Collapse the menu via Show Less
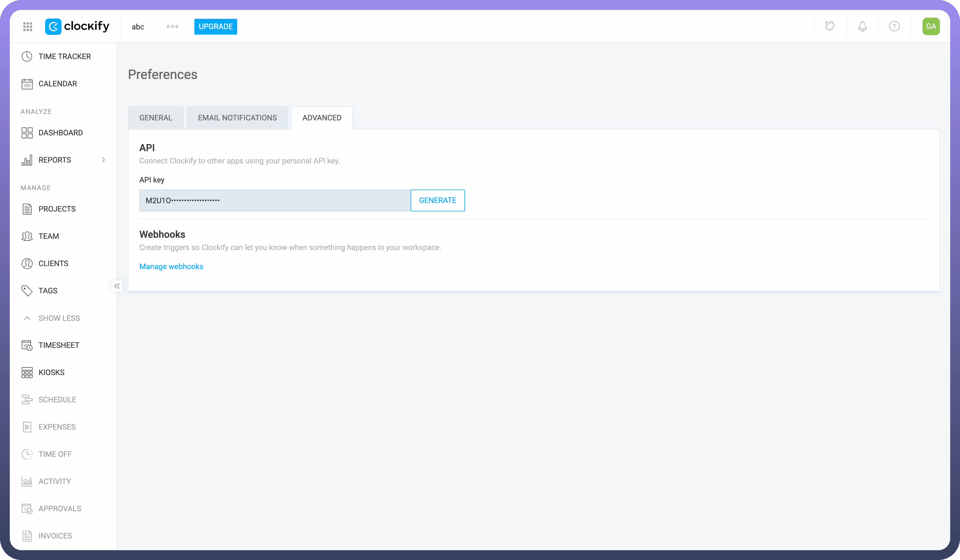The height and width of the screenshot is (560, 960). point(59,318)
